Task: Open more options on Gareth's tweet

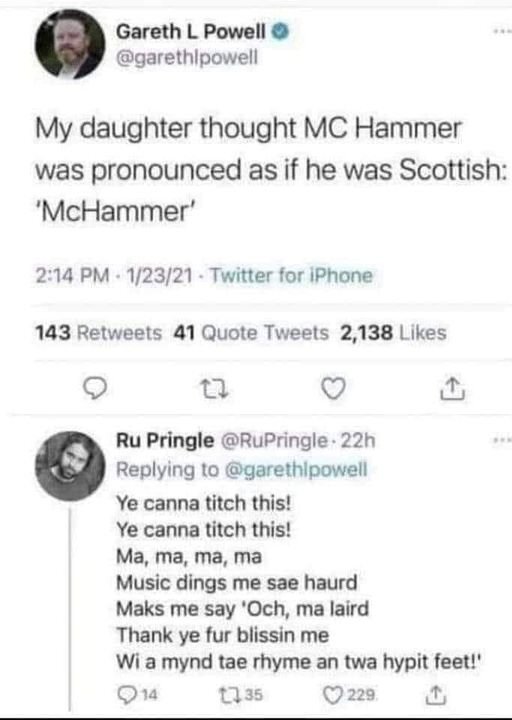Action: click(502, 32)
